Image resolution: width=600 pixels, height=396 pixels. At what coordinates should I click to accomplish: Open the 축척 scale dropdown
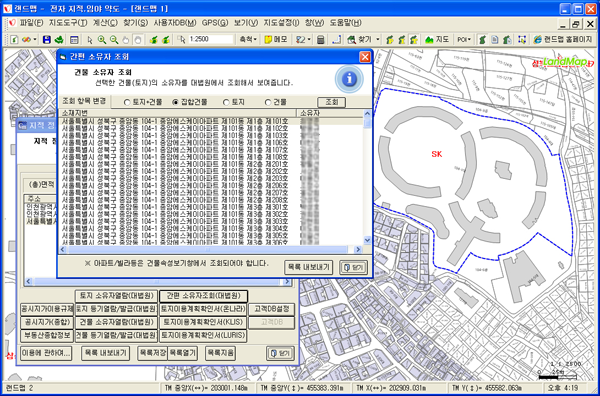(x=248, y=39)
